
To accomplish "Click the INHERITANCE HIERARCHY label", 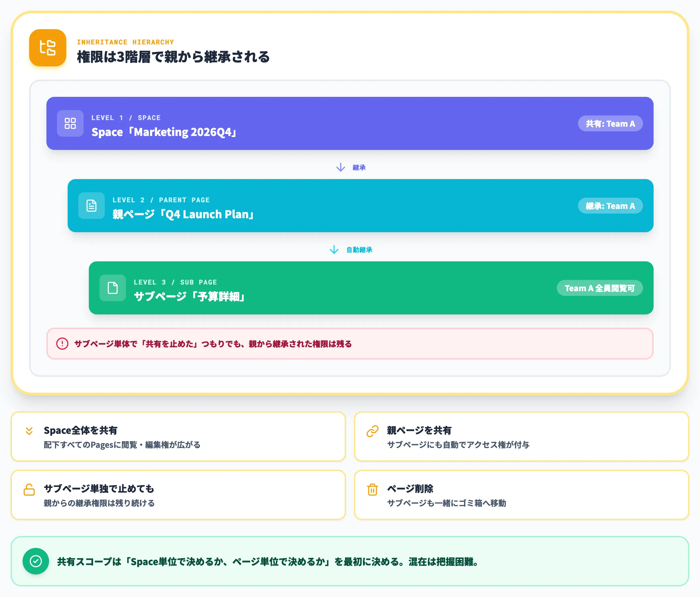I will 125,42.
